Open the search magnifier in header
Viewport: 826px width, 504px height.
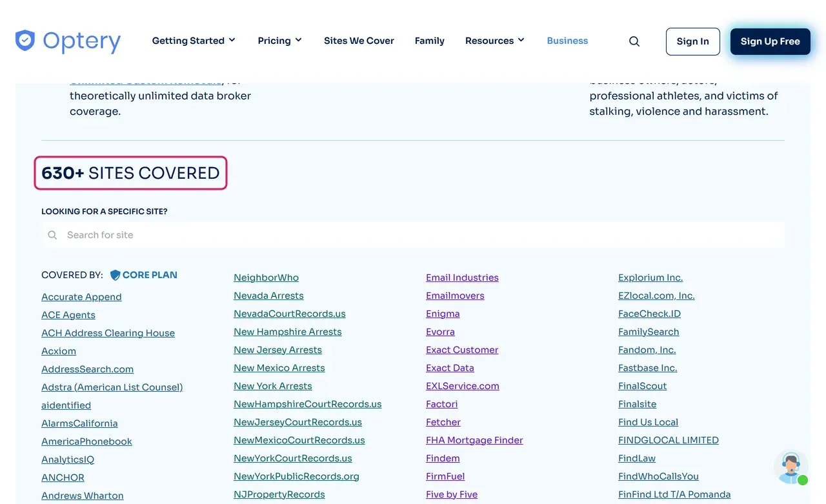tap(634, 41)
